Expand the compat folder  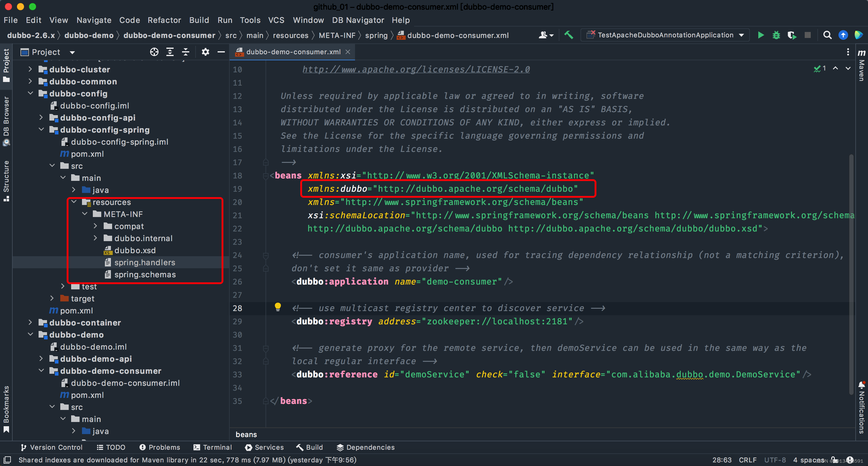point(95,226)
